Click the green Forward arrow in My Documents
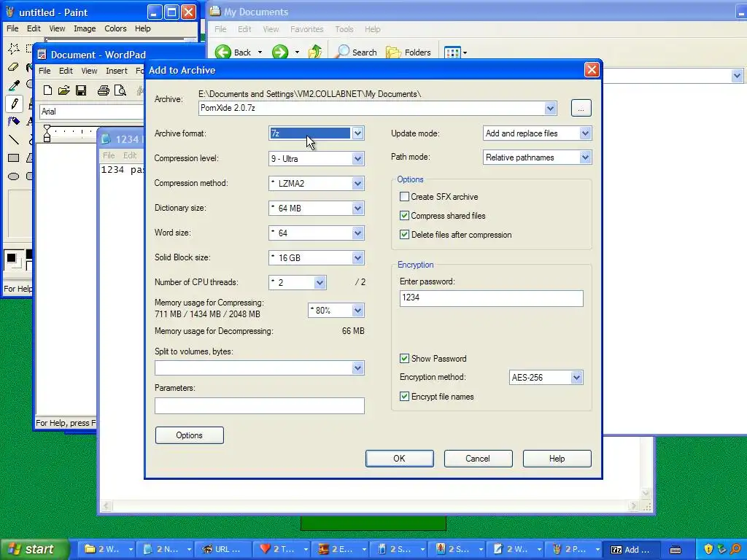747x560 pixels. (x=280, y=52)
